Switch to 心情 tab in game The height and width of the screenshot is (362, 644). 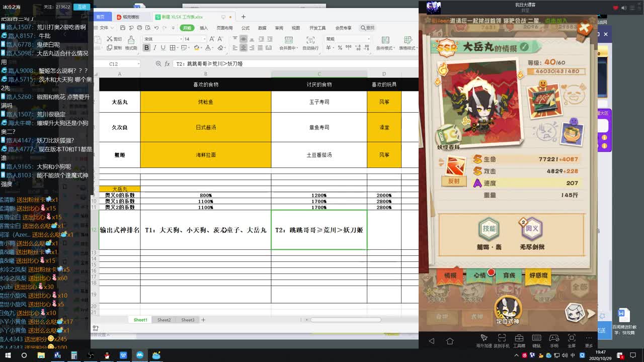479,276
